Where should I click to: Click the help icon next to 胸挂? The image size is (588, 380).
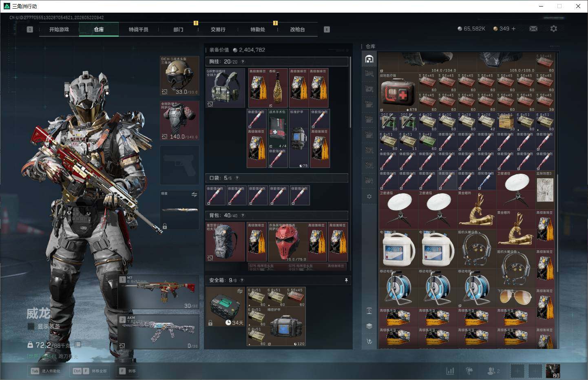click(243, 62)
